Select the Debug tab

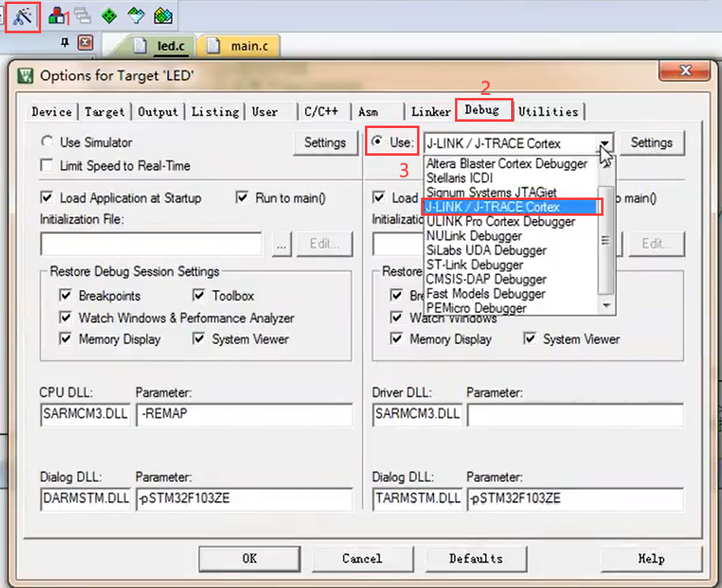pyautogui.click(x=482, y=110)
